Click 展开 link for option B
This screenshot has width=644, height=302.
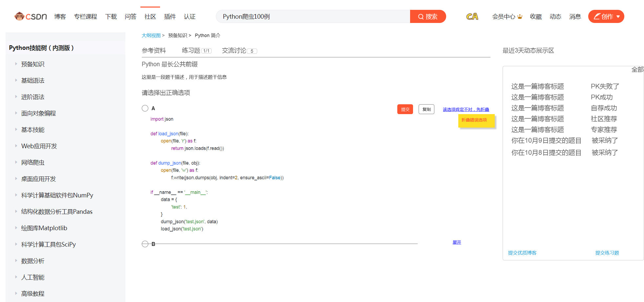point(457,242)
